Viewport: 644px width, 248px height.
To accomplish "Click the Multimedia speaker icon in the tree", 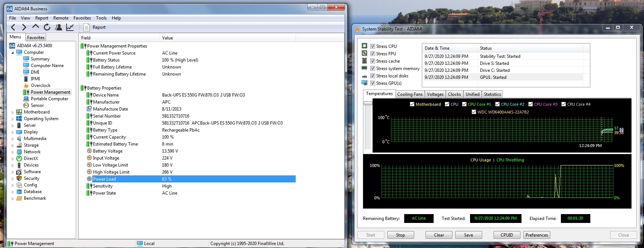I will tap(19, 139).
